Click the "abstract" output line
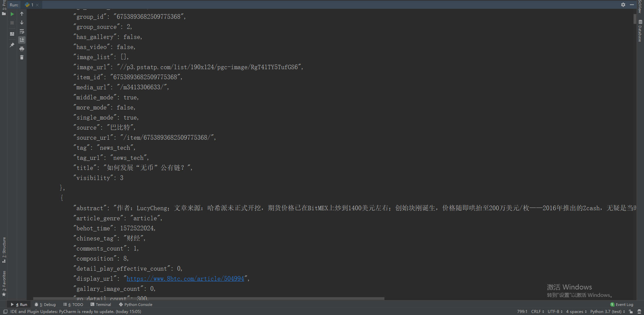 (355, 208)
